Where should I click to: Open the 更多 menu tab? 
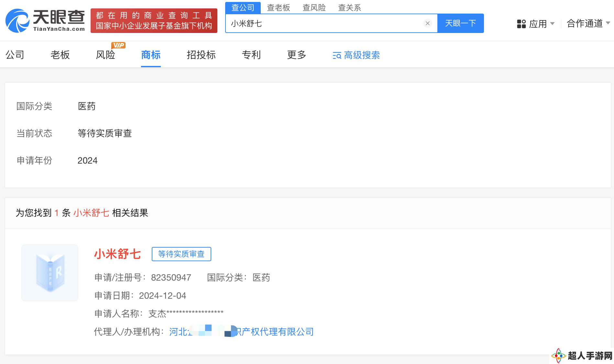coord(297,55)
